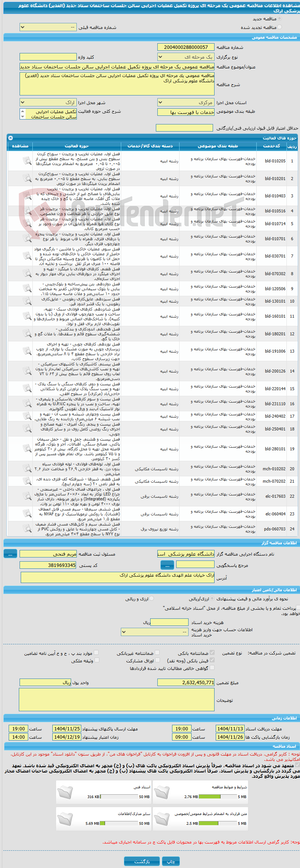This screenshot has width=300, height=868.
Task: Click tender number 2004000288000057 field
Action: 186,47
